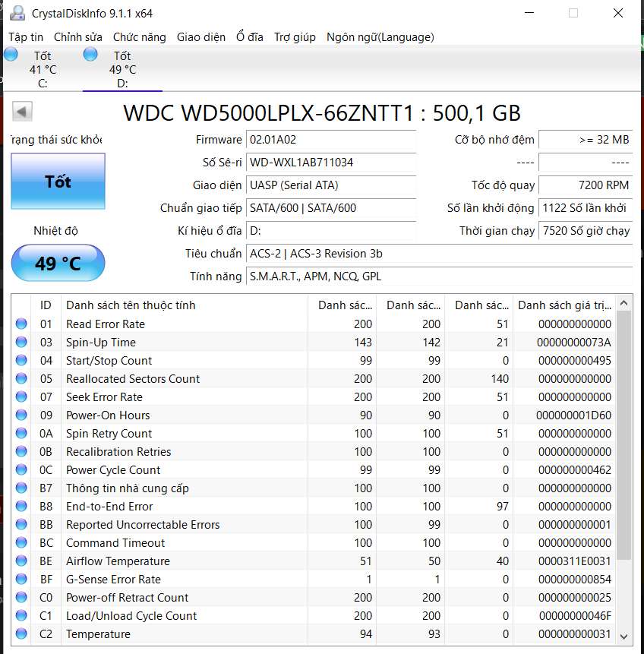644x654 pixels.
Task: Click the blue status orb for drive D:
Action: 90,54
